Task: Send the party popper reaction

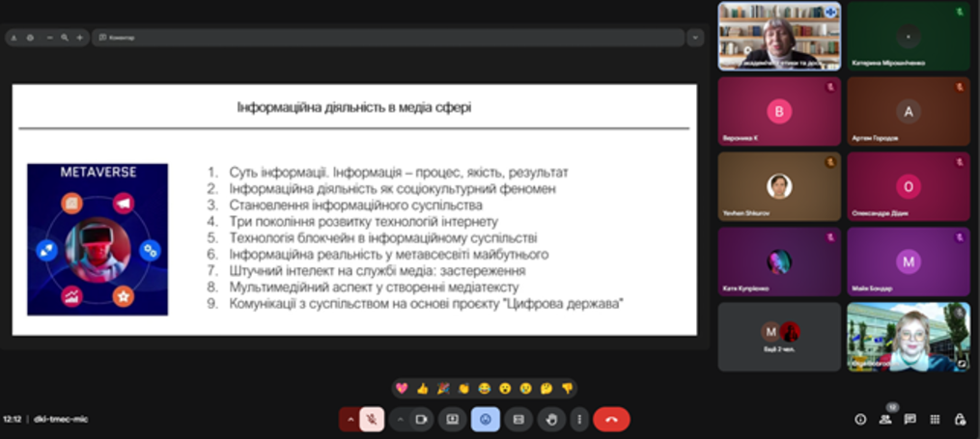Action: tap(443, 389)
